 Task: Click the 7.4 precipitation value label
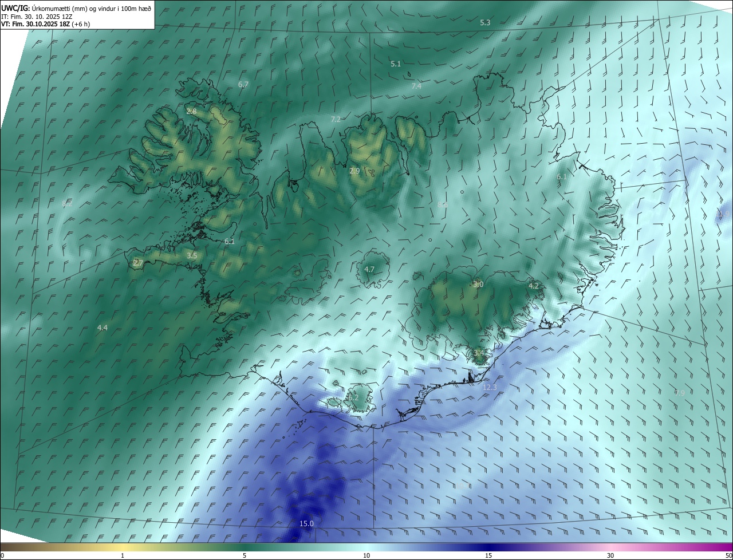[416, 86]
